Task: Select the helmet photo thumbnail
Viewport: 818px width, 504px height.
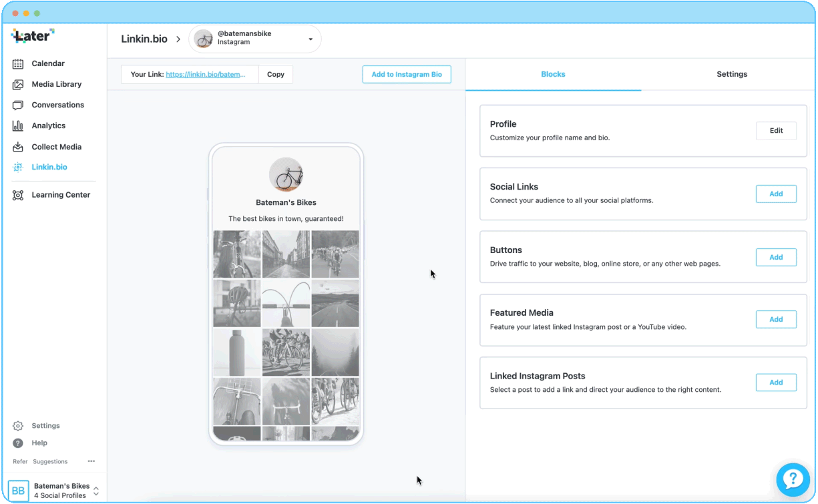Action: coord(237,303)
